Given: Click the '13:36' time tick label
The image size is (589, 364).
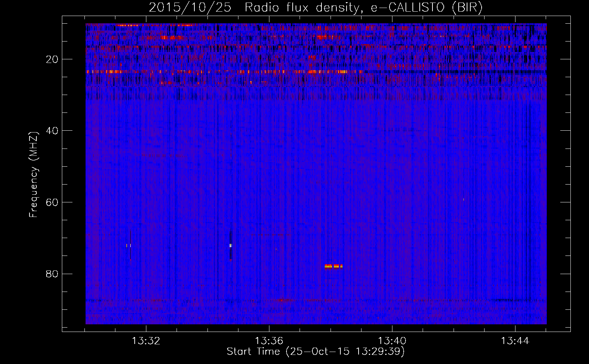Looking at the screenshot, I should [x=269, y=341].
